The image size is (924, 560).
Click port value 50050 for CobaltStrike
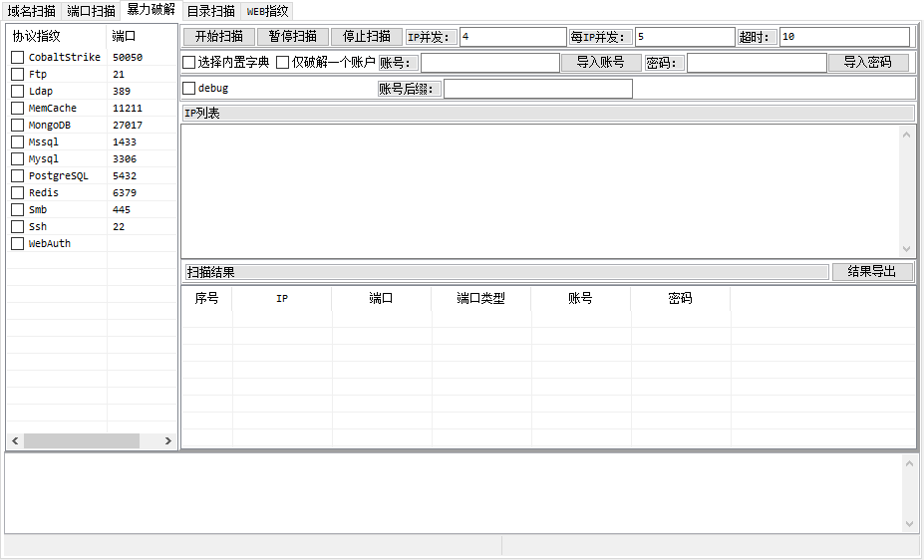(x=128, y=57)
